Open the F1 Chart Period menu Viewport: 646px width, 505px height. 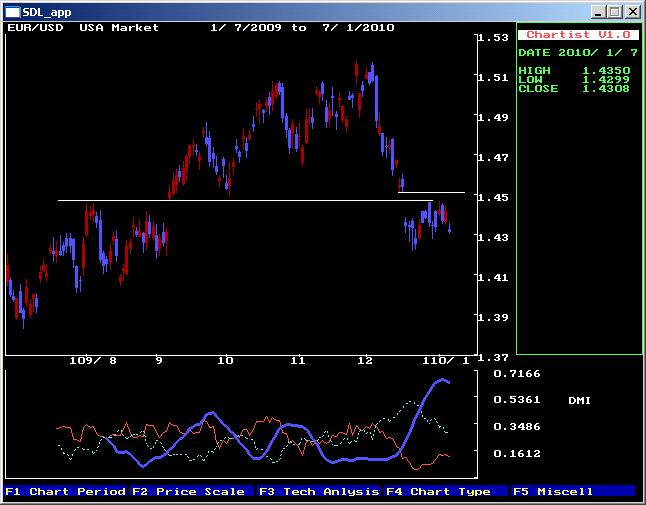(64, 491)
